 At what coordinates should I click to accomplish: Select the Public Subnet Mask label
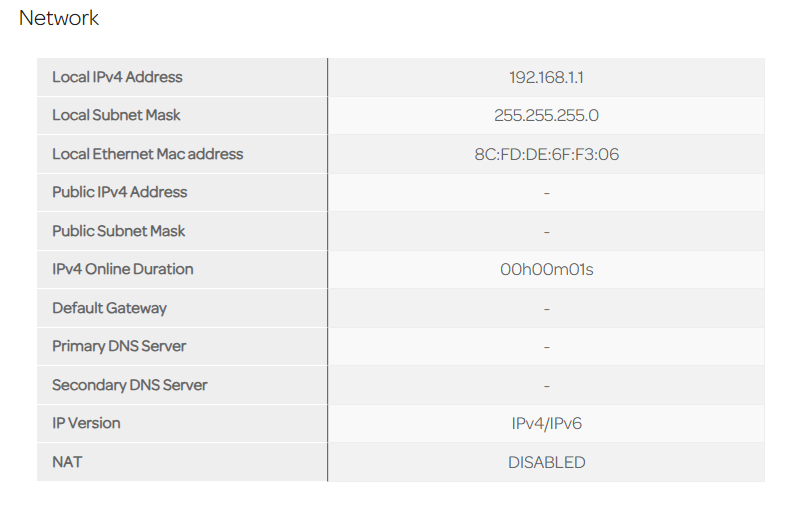click(119, 231)
